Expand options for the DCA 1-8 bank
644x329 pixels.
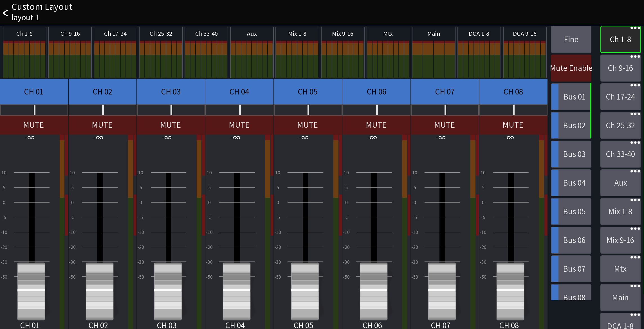[635, 314]
